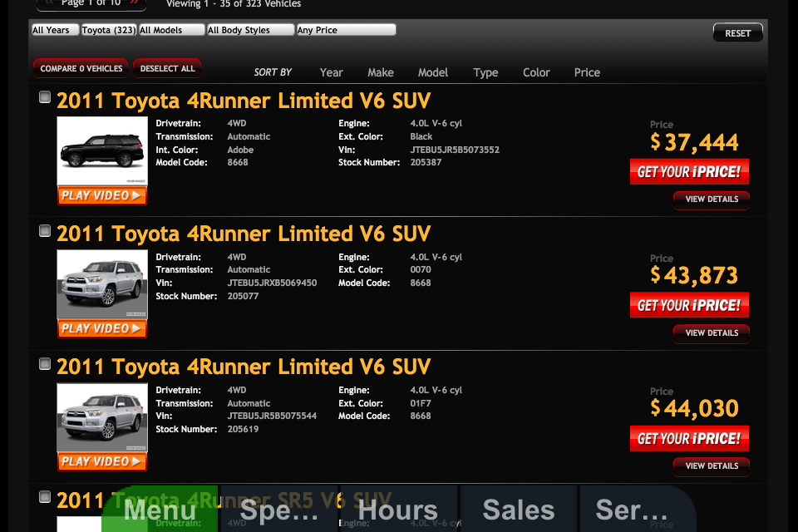Open the Toyota (323) make dropdown
This screenshot has height=532, width=798.
click(x=109, y=30)
